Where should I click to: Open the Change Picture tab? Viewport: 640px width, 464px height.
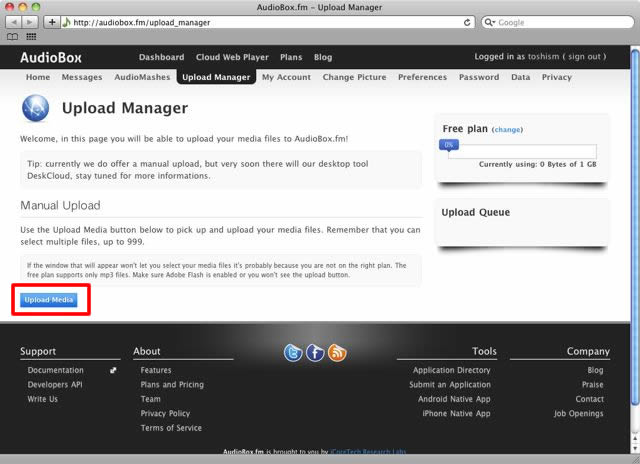(x=354, y=77)
